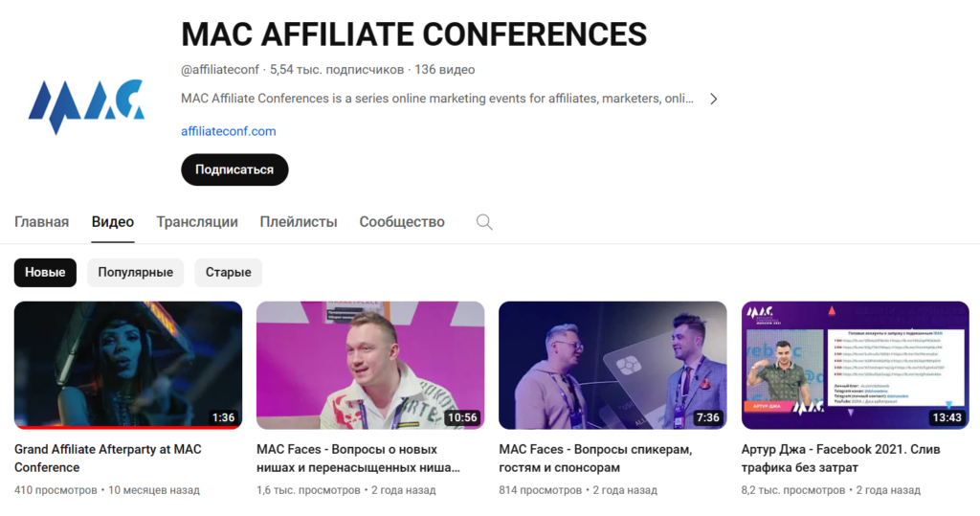
Task: Go to the Плейлисты tab
Action: pyautogui.click(x=299, y=222)
